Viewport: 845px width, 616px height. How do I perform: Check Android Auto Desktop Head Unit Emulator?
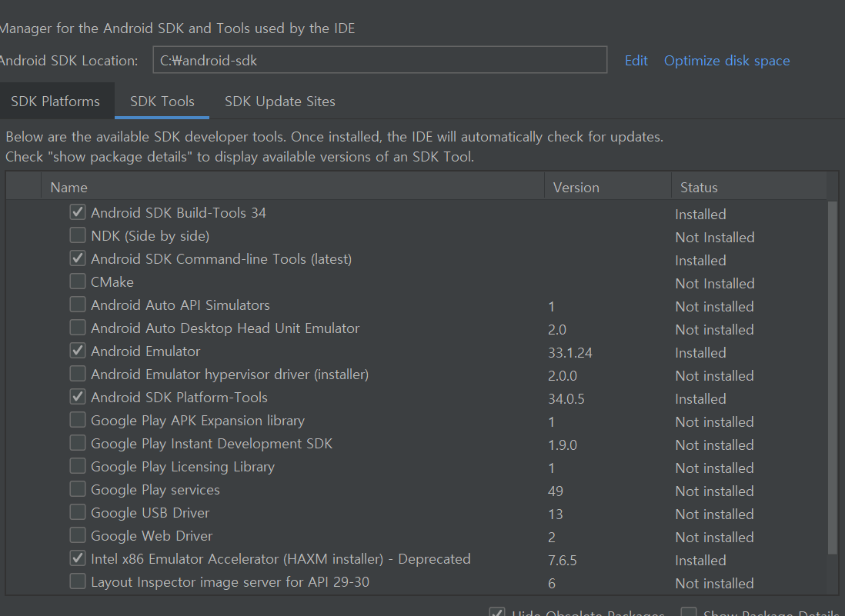click(78, 328)
